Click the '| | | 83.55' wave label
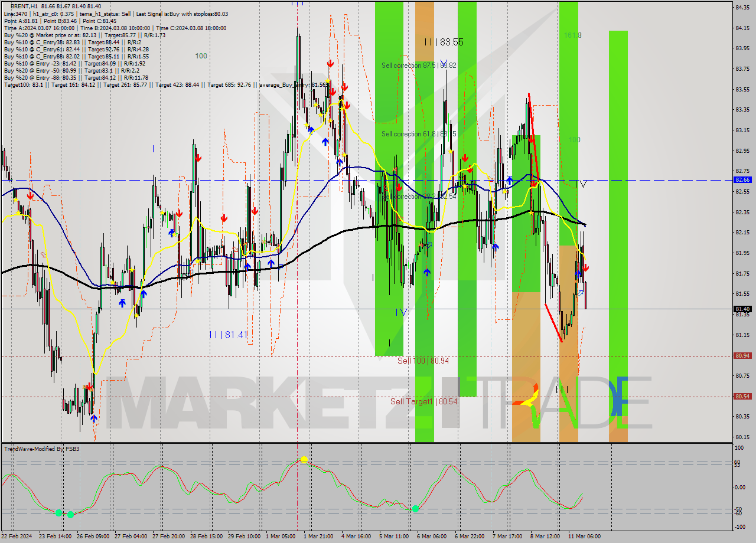The image size is (756, 543). click(444, 42)
